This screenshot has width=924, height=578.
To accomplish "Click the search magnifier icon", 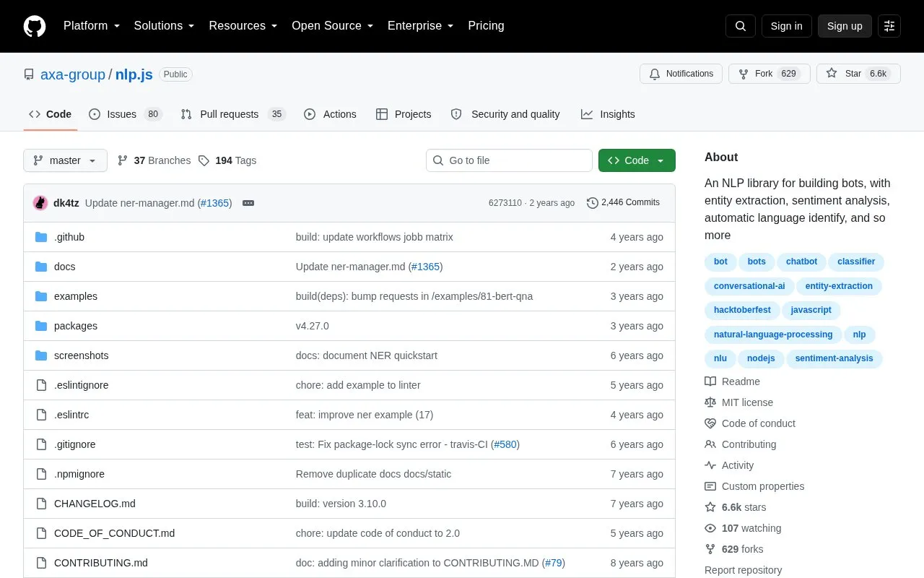I will [x=741, y=26].
